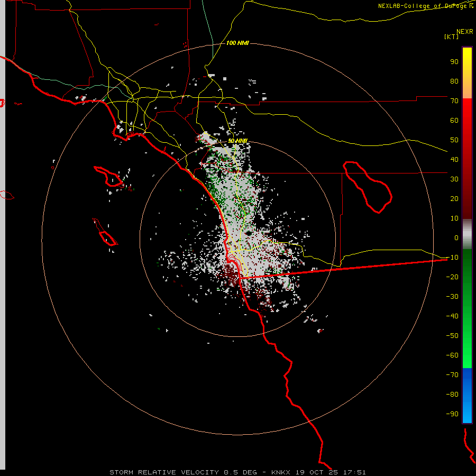Click the -10 knot scale label
This screenshot has height=476, width=476.
(x=452, y=258)
